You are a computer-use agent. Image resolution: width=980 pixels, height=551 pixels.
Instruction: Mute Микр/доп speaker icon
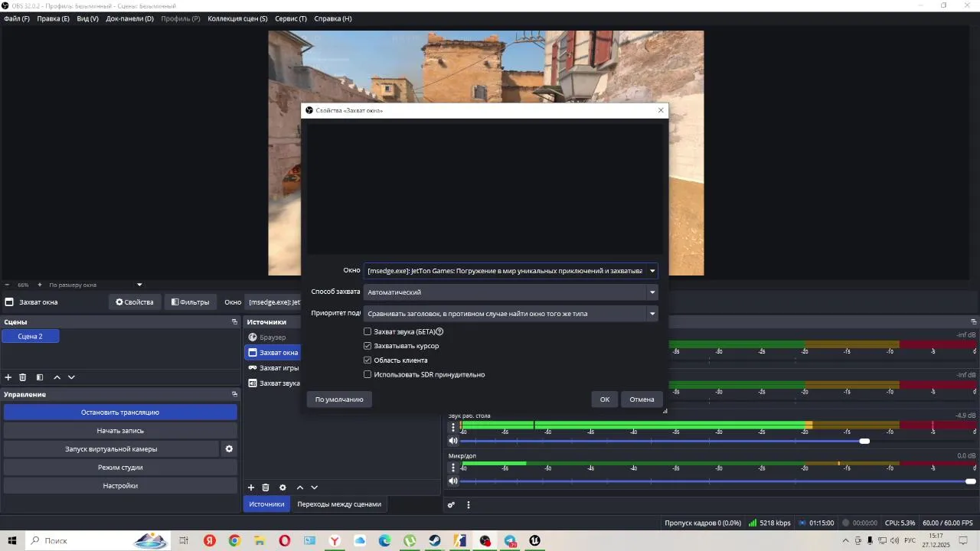pos(453,481)
